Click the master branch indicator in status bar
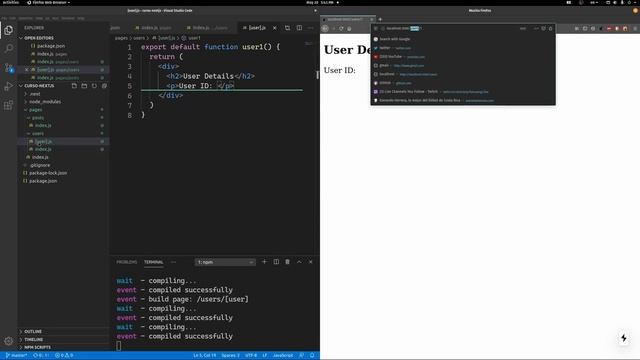640x360 pixels. tap(16, 356)
